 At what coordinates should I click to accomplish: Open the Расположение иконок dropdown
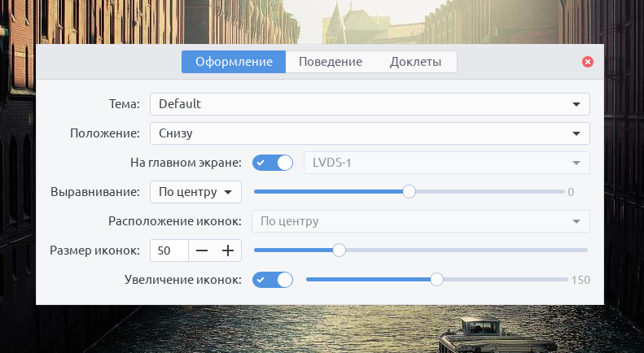click(x=421, y=221)
